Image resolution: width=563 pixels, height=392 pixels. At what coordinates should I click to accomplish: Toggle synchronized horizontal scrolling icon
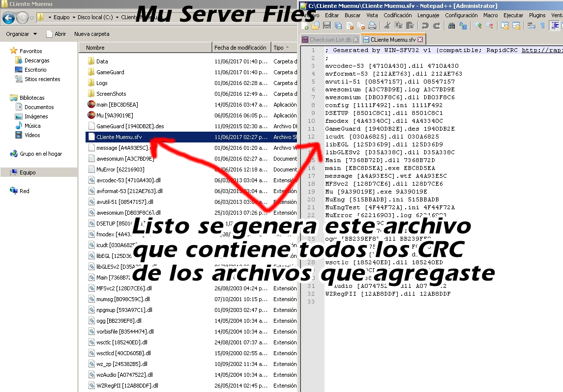pos(516,26)
